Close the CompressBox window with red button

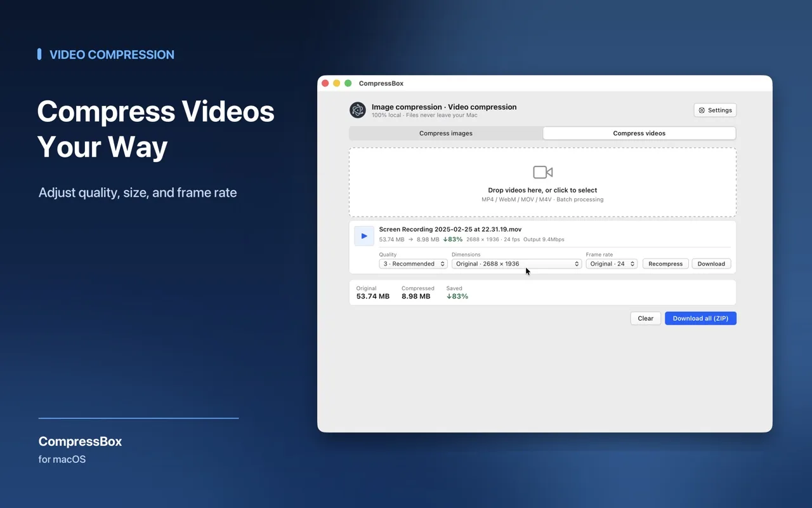(x=325, y=83)
